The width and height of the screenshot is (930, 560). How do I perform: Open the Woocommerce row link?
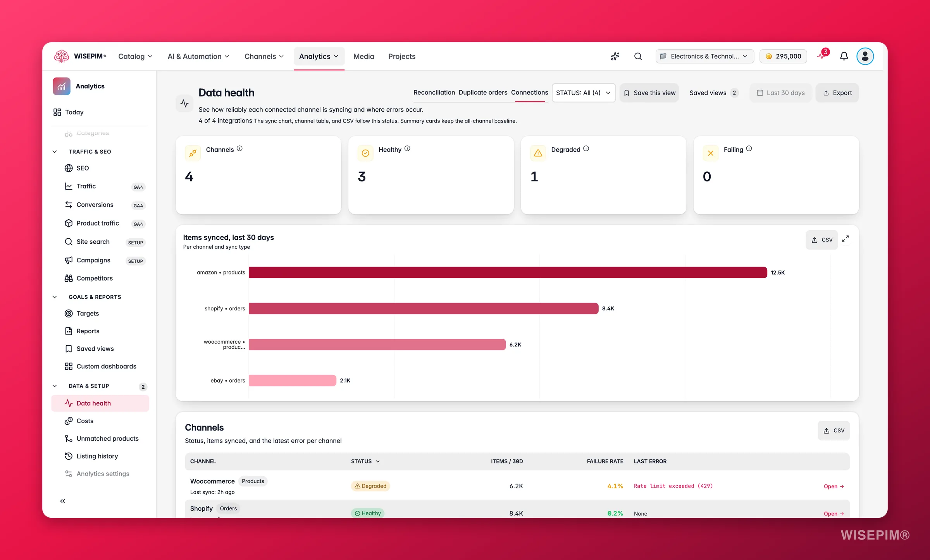(x=834, y=486)
